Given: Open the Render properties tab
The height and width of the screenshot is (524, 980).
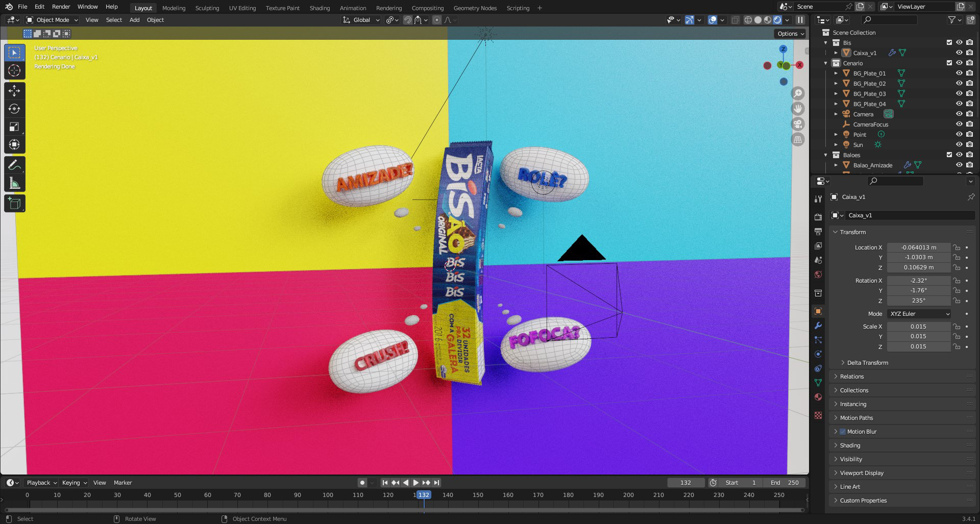Looking at the screenshot, I should pyautogui.click(x=818, y=217).
